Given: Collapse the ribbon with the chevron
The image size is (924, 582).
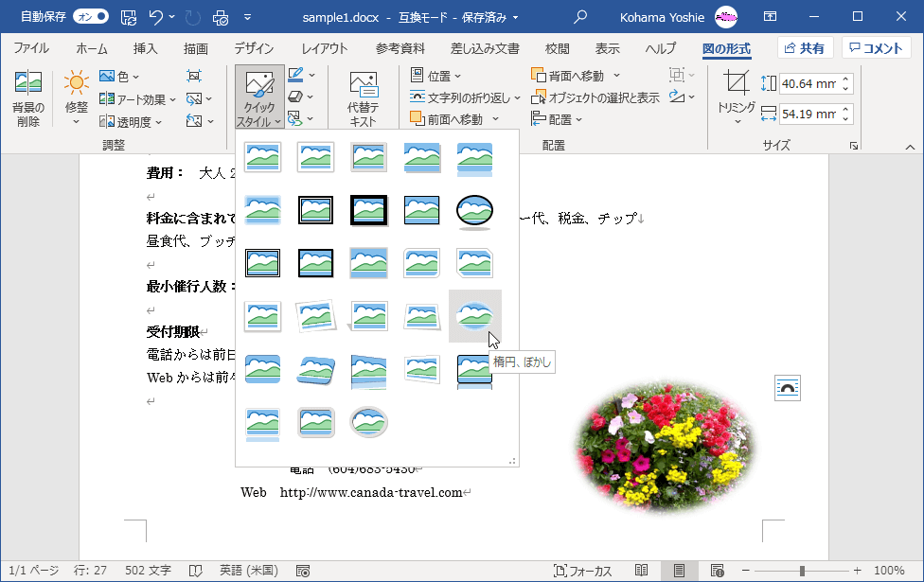Looking at the screenshot, I should pos(911,147).
